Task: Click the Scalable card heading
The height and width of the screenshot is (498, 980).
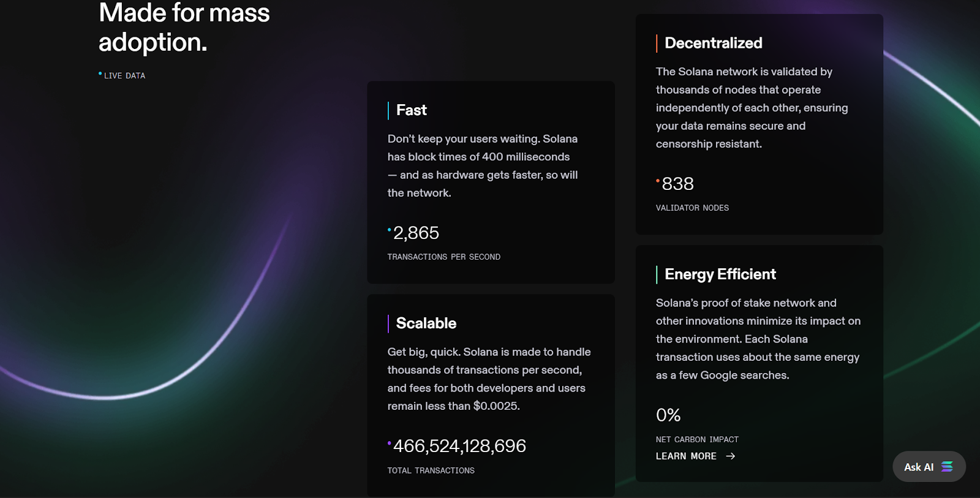Action: coord(426,323)
